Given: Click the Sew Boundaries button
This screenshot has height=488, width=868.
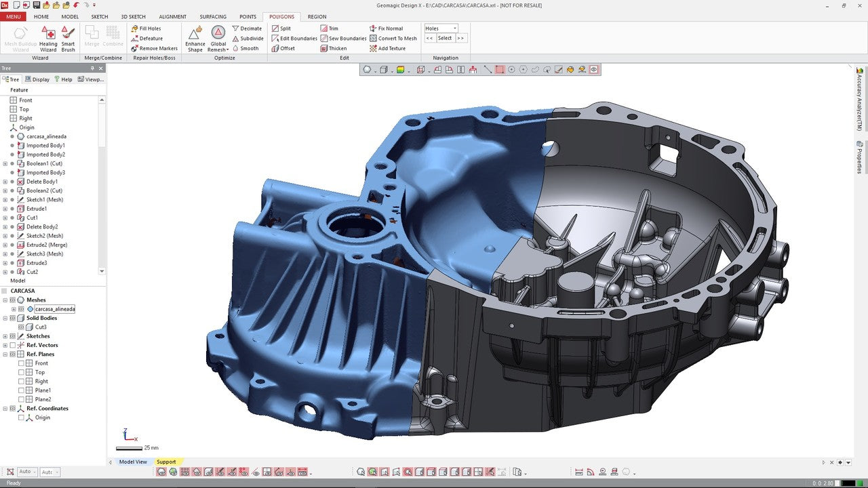Looking at the screenshot, I should click(343, 38).
